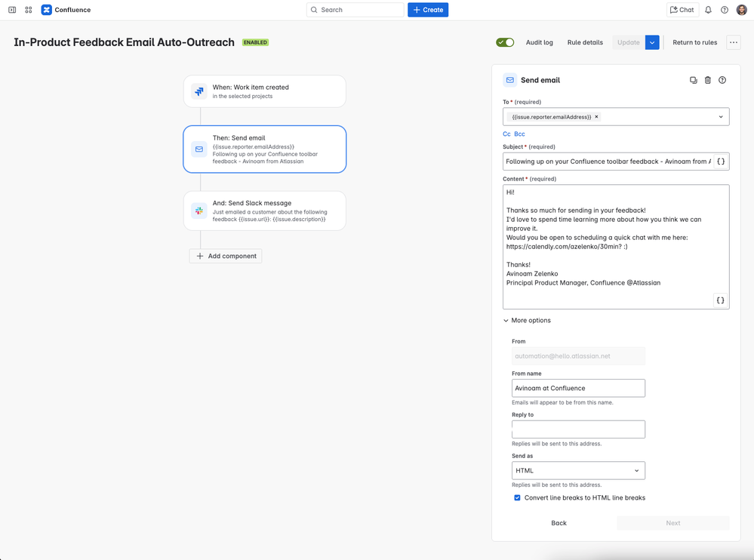Viewport: 754px width, 560px height.
Task: Collapse the More options section
Action: (x=527, y=320)
